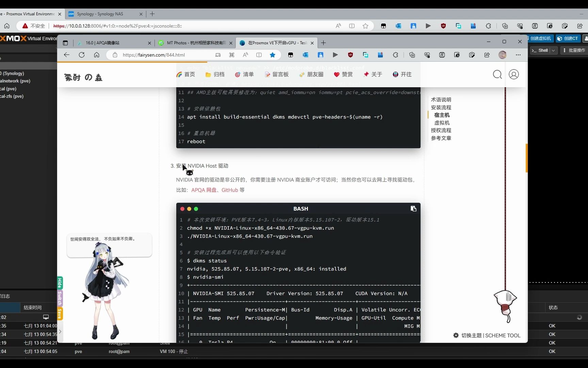
Task: Copy the BASH code block via copy icon
Action: [413, 209]
